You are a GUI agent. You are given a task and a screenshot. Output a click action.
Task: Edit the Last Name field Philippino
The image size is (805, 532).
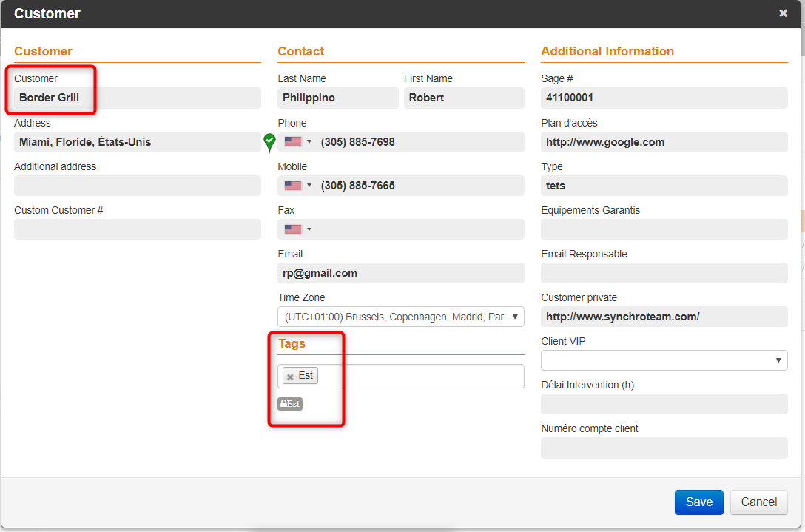pyautogui.click(x=338, y=98)
